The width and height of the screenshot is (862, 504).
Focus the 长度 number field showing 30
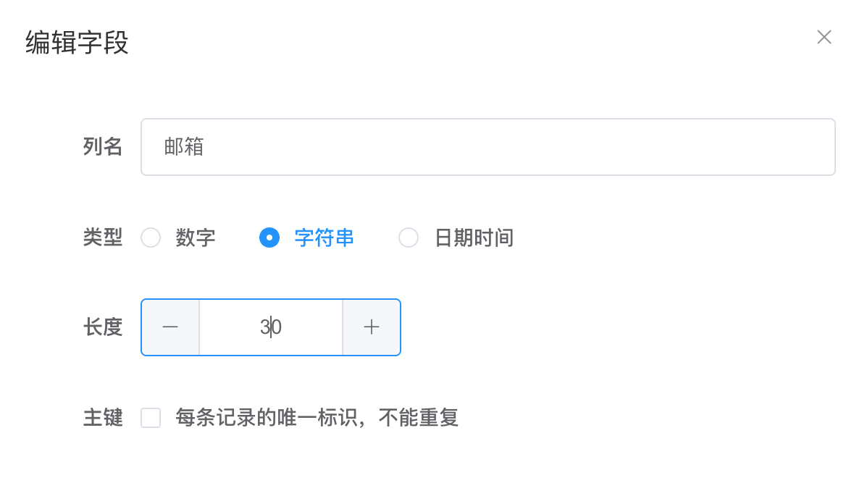(x=271, y=327)
